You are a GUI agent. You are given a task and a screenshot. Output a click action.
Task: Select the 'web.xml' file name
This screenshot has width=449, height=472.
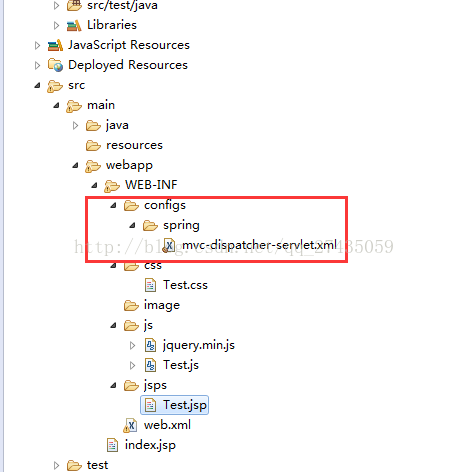(167, 425)
